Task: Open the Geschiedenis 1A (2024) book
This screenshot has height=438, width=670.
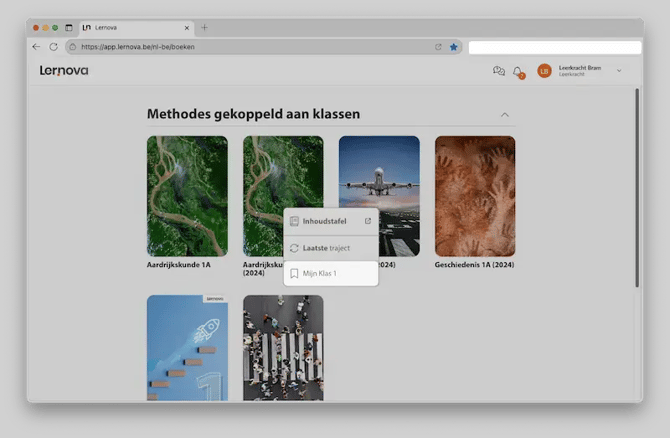Action: click(x=475, y=196)
